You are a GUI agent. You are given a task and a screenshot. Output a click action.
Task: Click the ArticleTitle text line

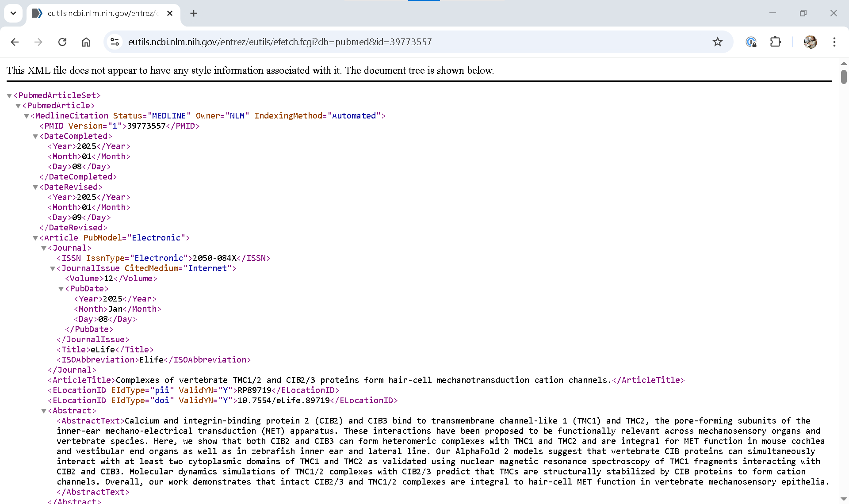366,380
